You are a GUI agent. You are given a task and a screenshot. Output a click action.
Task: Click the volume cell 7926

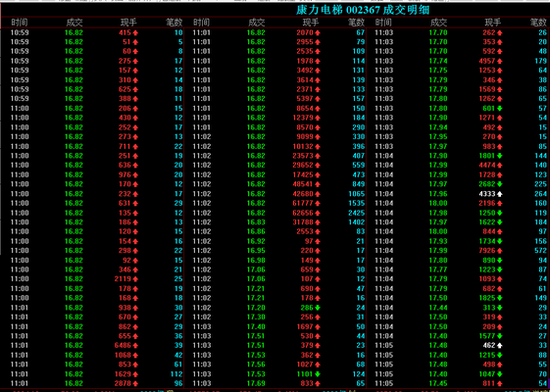click(487, 251)
